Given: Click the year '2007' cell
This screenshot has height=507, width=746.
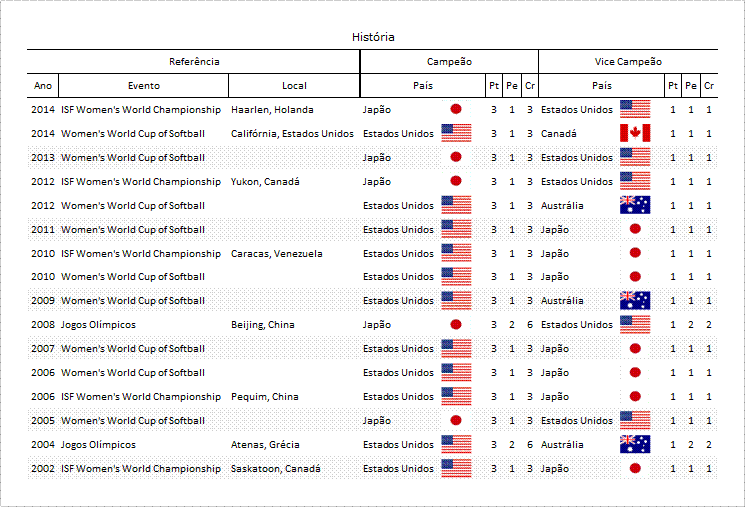Looking at the screenshot, I should [x=43, y=349].
